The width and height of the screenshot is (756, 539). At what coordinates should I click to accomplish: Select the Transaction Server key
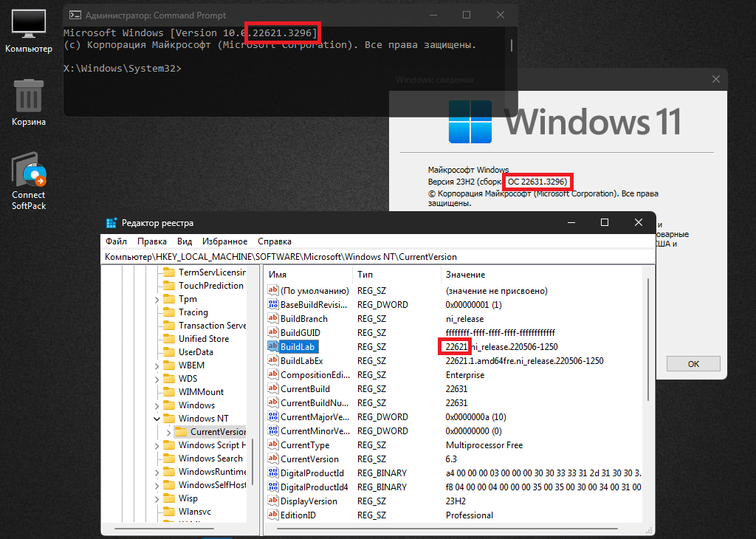(212, 326)
